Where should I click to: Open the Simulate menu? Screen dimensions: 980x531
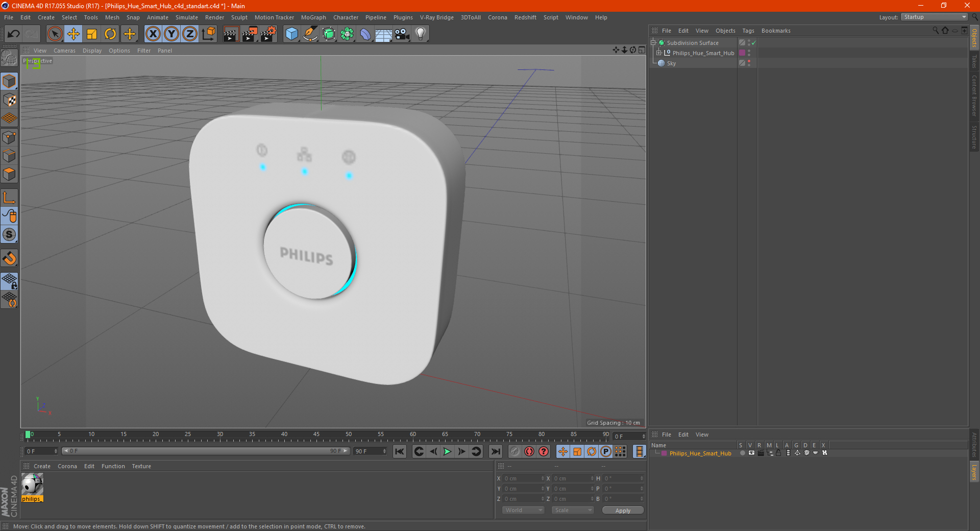[x=187, y=17]
